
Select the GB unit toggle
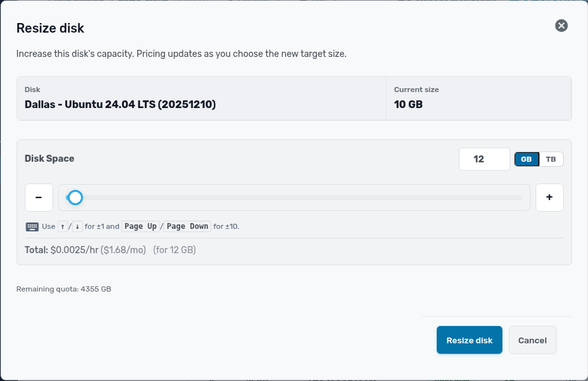[527, 159]
